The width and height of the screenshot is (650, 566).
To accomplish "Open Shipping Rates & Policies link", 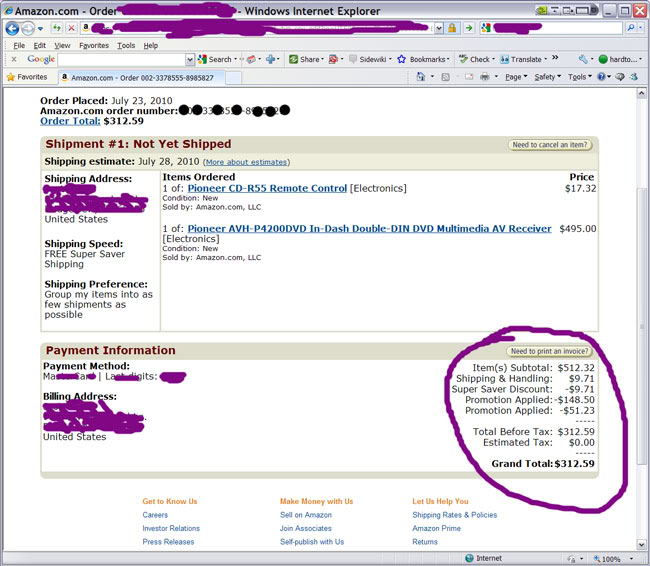I will (455, 515).
